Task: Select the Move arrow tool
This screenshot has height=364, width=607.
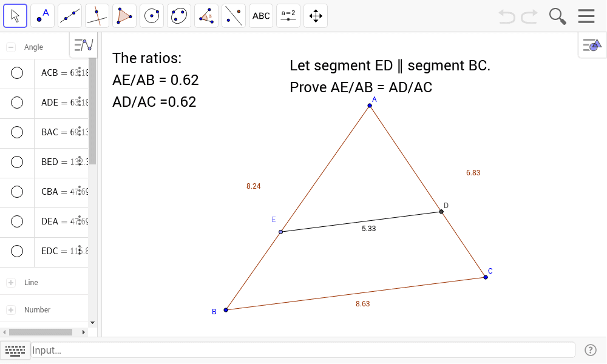Action: point(15,16)
